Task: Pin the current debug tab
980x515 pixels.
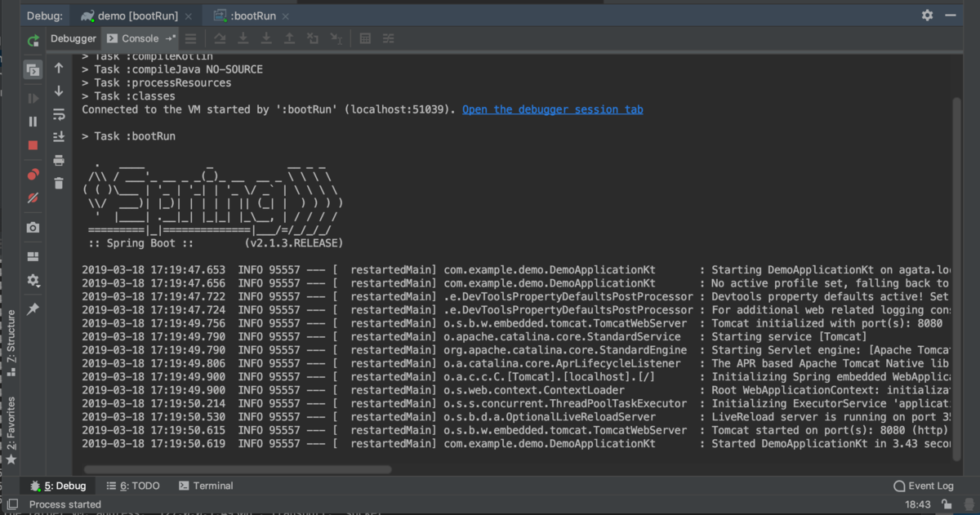Action: pyautogui.click(x=33, y=309)
